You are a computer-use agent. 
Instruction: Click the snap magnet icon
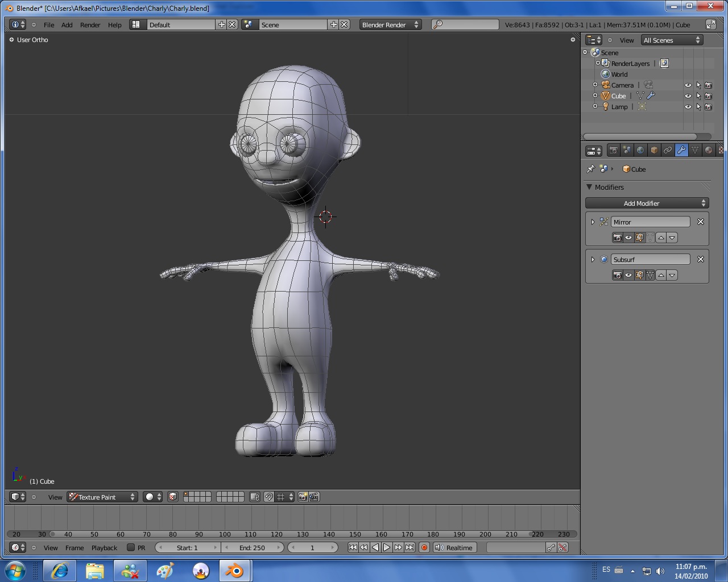click(269, 497)
